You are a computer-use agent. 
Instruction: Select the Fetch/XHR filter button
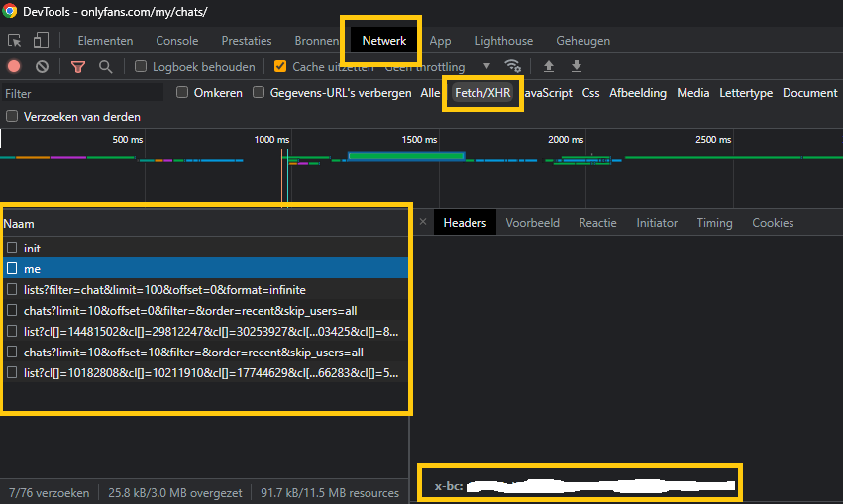pyautogui.click(x=482, y=93)
